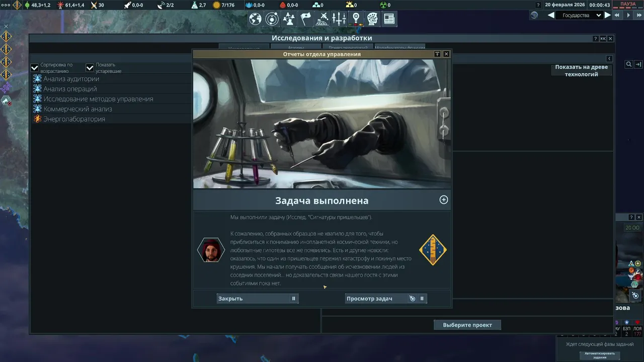
Task: Open the nations flag panel icon
Action: 305,19
